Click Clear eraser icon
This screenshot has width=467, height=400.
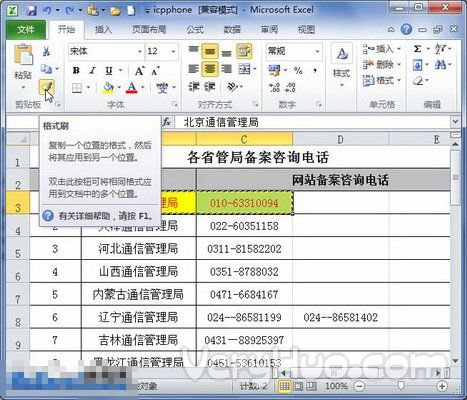[418, 80]
